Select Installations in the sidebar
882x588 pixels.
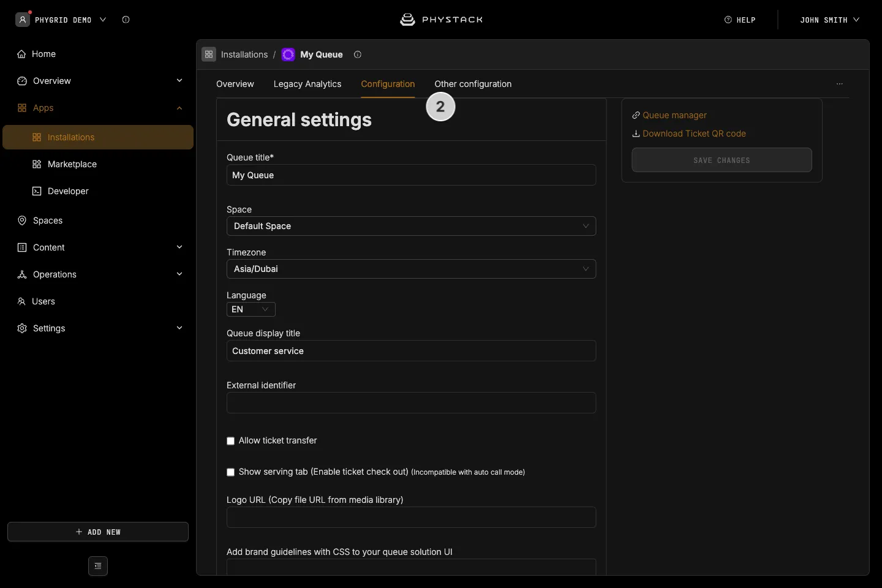[x=98, y=137]
